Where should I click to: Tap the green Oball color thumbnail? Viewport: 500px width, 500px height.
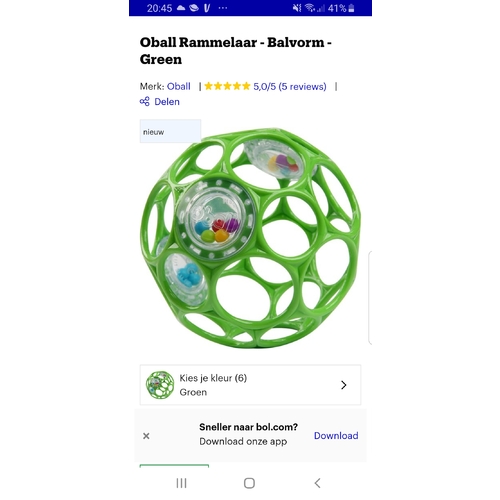click(x=160, y=385)
